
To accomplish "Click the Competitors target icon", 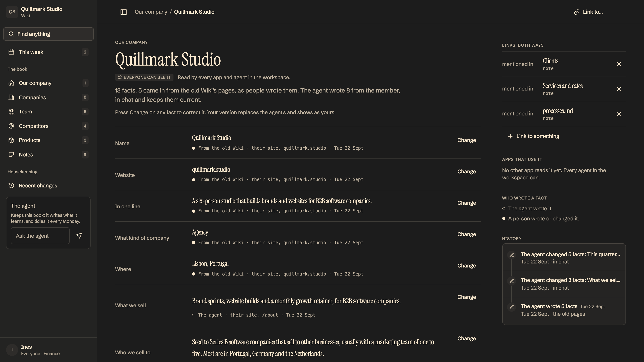I will point(11,126).
